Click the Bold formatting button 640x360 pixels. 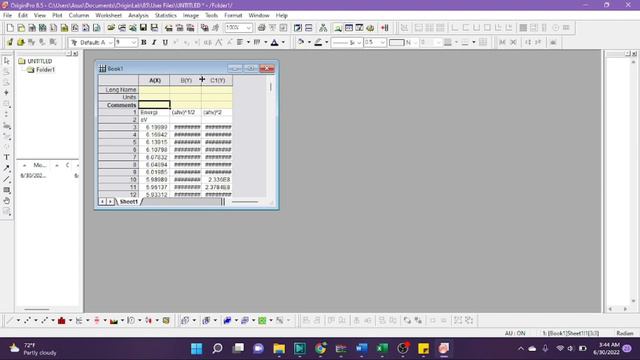tap(144, 42)
